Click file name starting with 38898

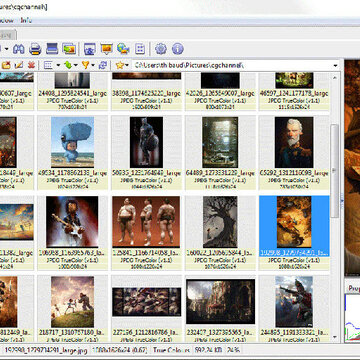146,94
